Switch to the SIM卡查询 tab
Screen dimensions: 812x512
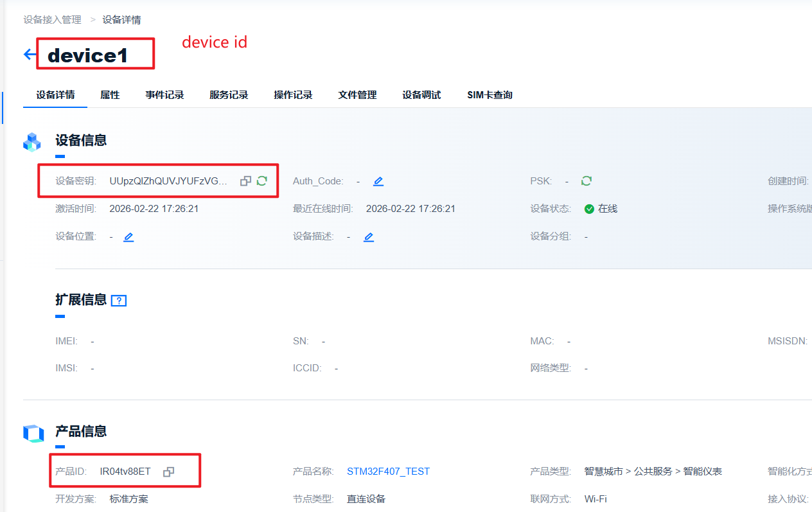(x=490, y=95)
